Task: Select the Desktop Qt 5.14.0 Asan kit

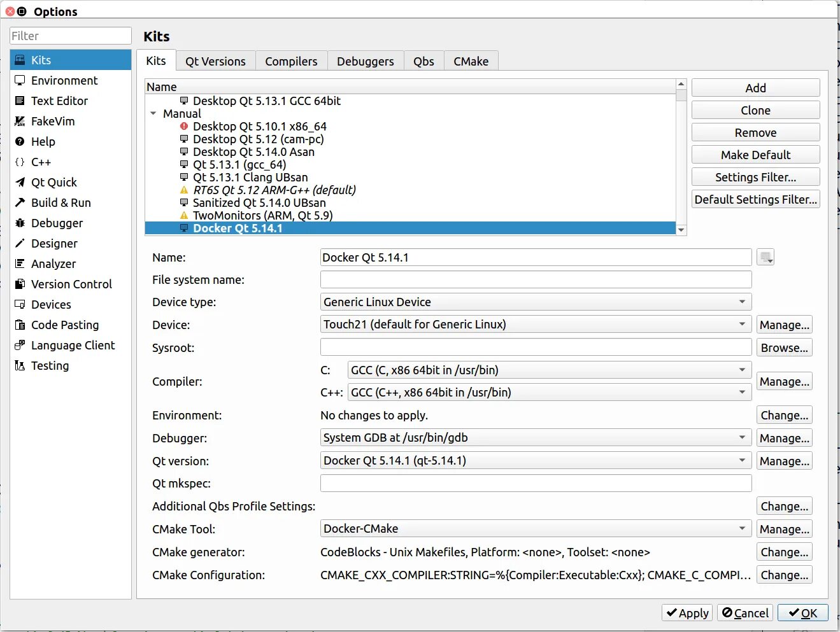Action: coord(410,151)
